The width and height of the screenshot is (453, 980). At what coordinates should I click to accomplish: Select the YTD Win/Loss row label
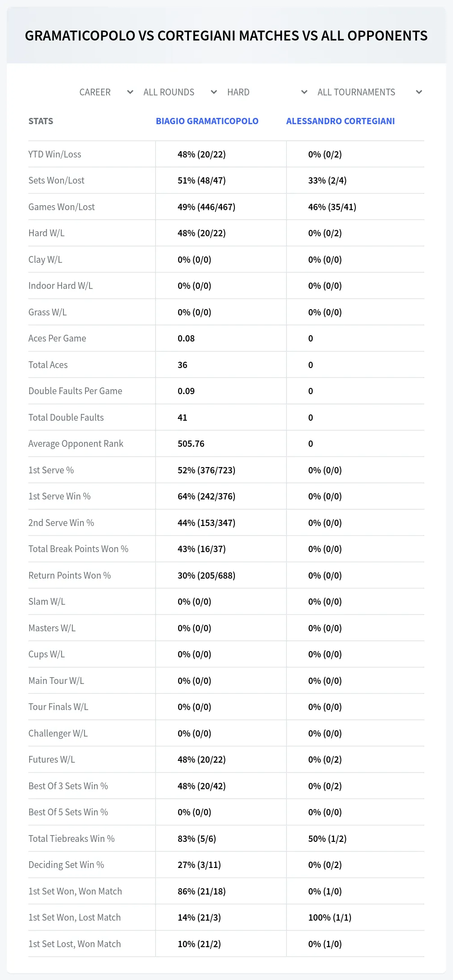55,154
